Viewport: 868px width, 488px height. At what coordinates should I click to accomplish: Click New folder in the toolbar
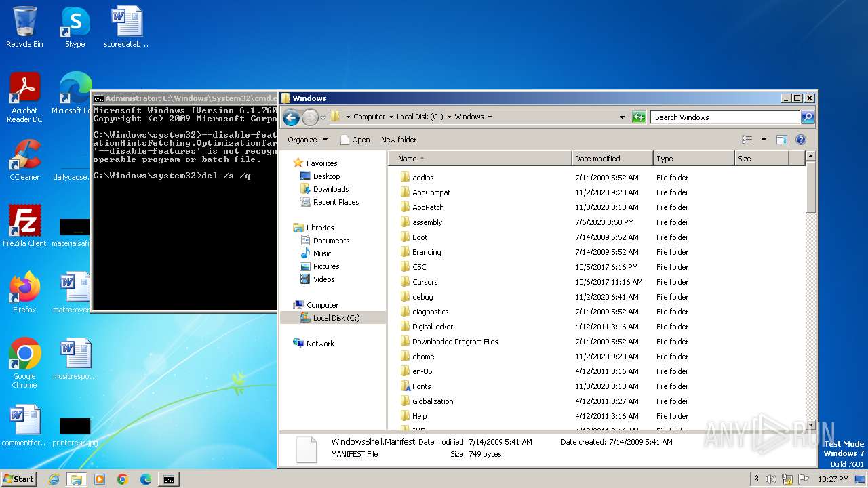[399, 140]
